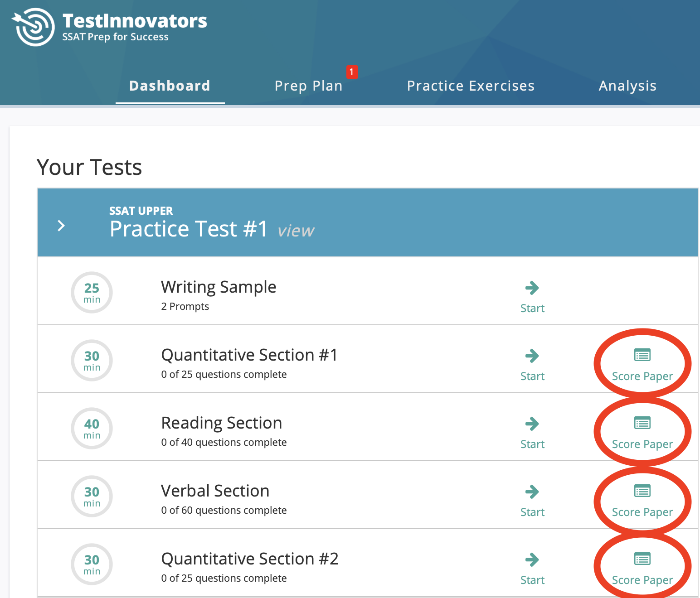Image resolution: width=700 pixels, height=598 pixels.
Task: Click Start arrow for Verbal Section
Action: coord(532,492)
